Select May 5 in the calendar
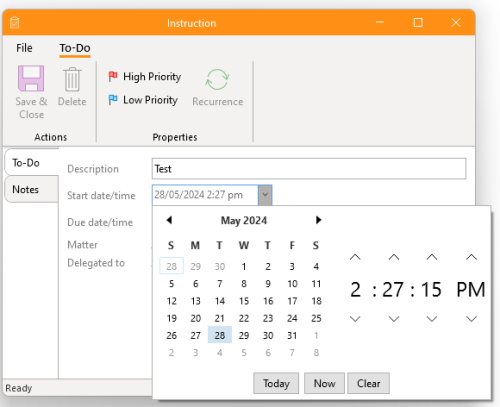 coord(171,284)
